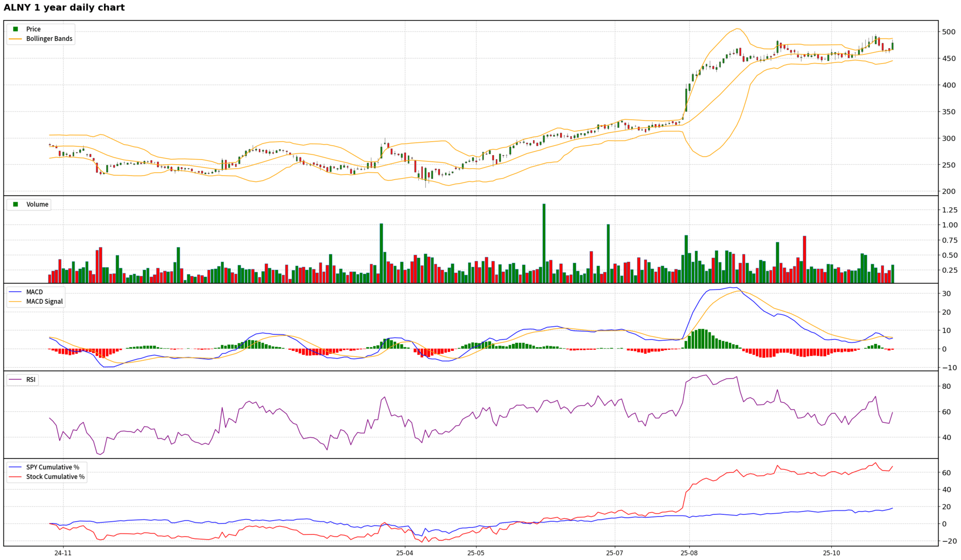Click the Stock Cumulative % legend entry

[55, 476]
